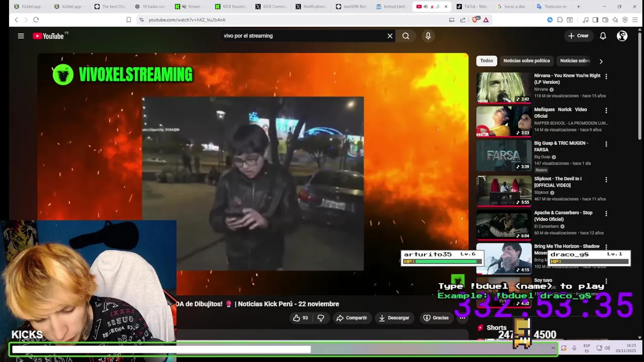Switch to the KICK Bounties tab
This screenshot has width=644, height=362.
pyautogui.click(x=230, y=7)
